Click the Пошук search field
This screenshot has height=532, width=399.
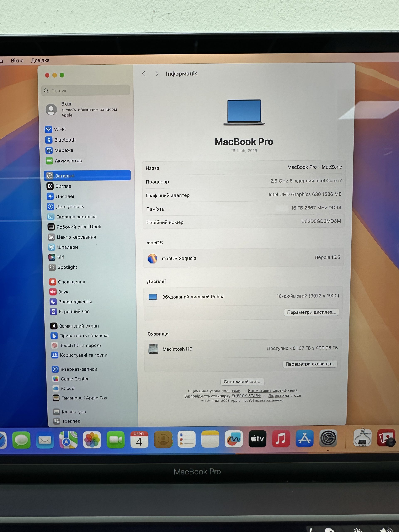coord(86,91)
